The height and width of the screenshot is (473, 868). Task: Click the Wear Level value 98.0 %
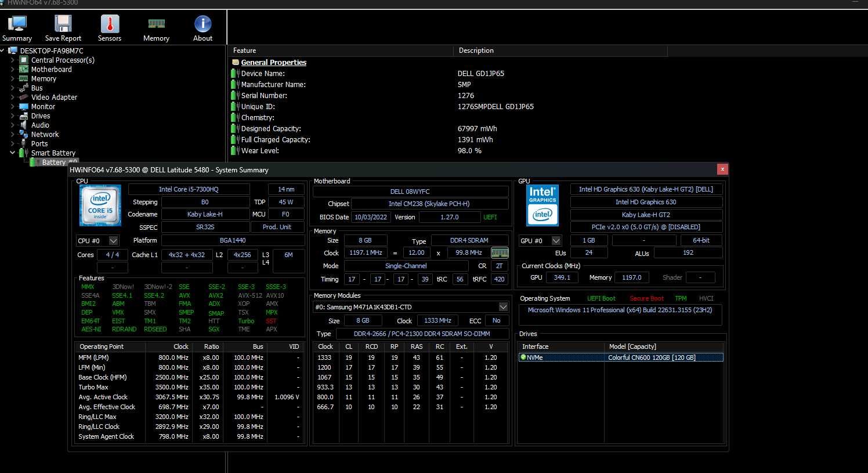469,150
